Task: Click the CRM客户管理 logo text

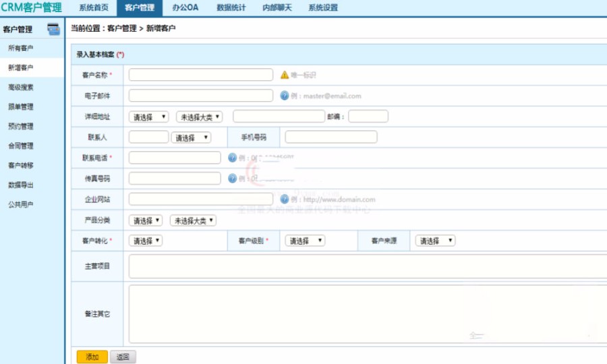Action: pyautogui.click(x=31, y=7)
